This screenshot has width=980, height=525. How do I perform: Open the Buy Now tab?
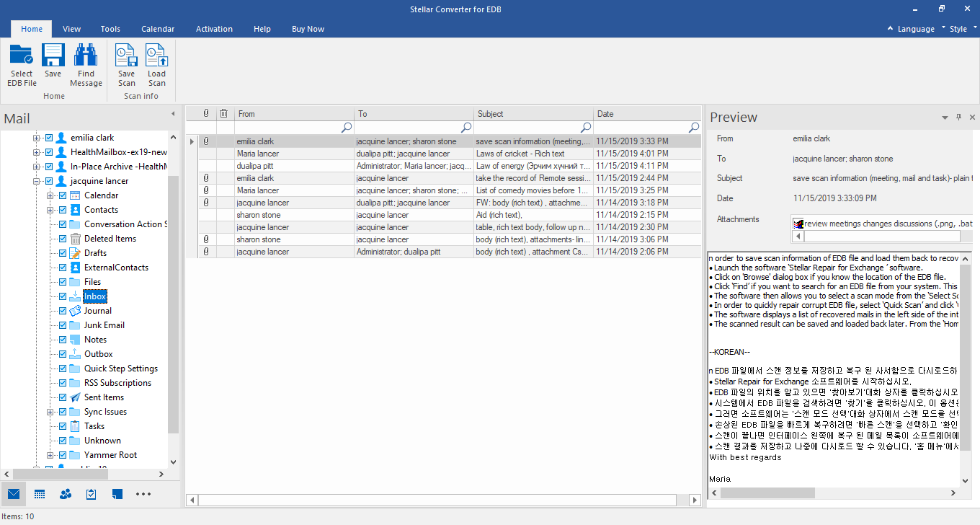tap(308, 29)
